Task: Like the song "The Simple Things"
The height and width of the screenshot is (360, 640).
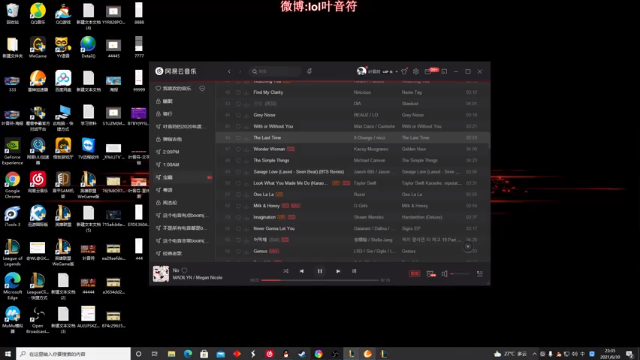Action: (x=238, y=160)
